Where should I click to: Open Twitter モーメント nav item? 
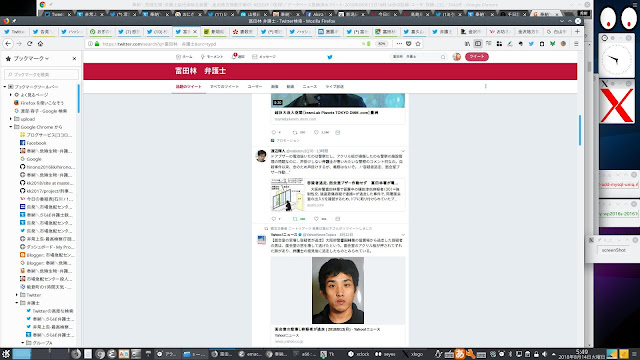point(212,57)
